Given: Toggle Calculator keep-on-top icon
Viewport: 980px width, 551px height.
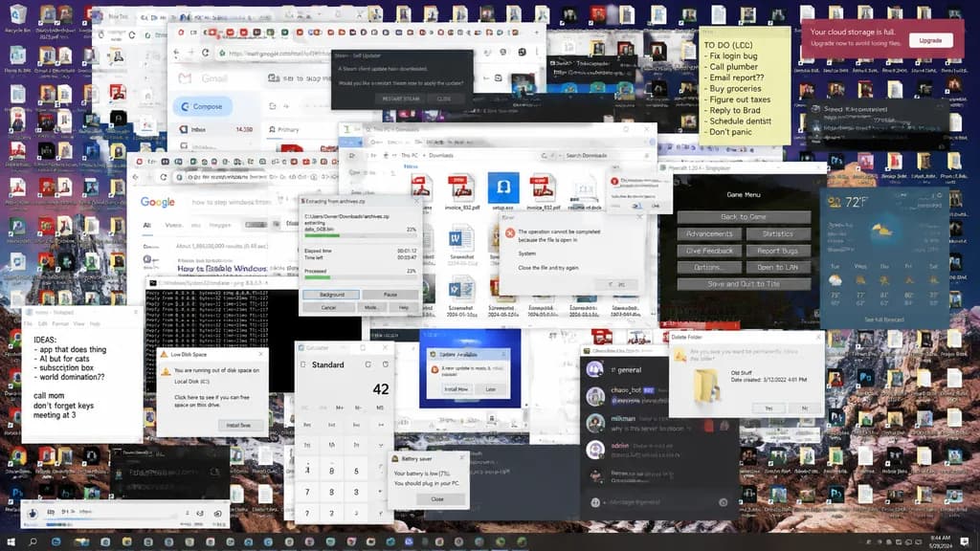Looking at the screenshot, I should [x=367, y=364].
